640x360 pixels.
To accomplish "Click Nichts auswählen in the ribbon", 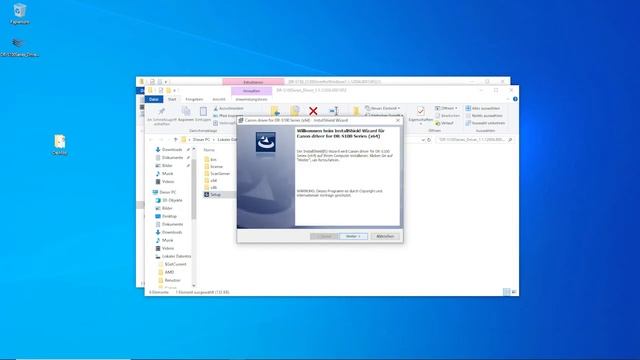I will [x=484, y=116].
